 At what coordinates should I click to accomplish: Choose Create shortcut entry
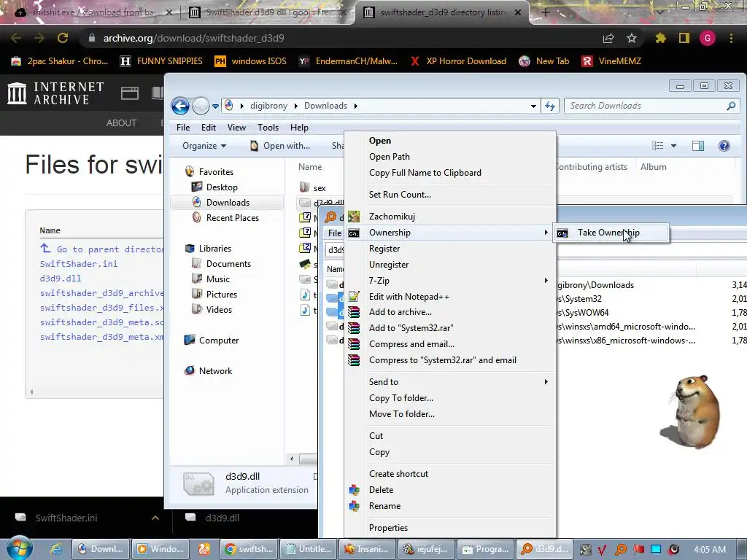point(398,474)
